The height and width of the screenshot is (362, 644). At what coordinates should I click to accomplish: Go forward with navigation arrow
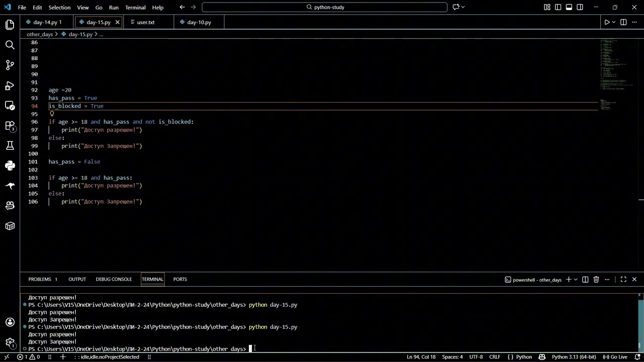point(193,7)
